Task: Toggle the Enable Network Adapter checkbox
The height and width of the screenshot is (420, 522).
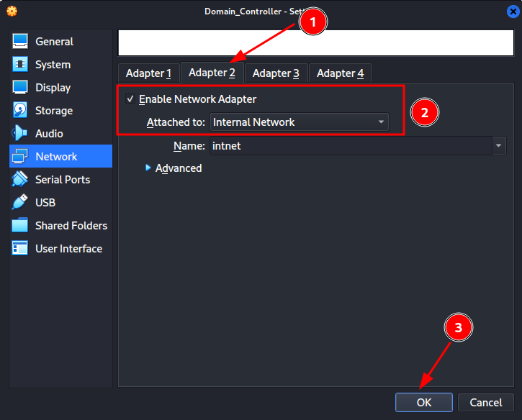Action: click(x=130, y=99)
